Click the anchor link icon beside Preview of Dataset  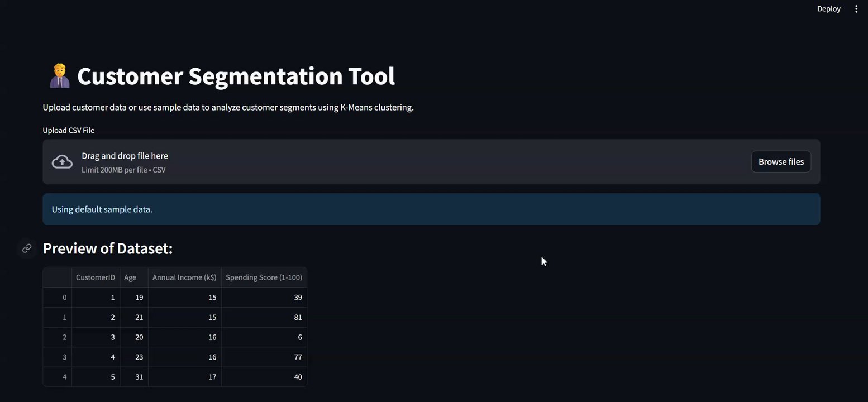click(x=27, y=248)
